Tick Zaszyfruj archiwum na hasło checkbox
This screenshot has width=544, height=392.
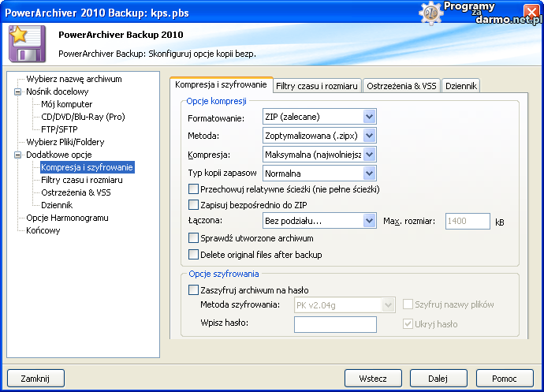point(194,290)
